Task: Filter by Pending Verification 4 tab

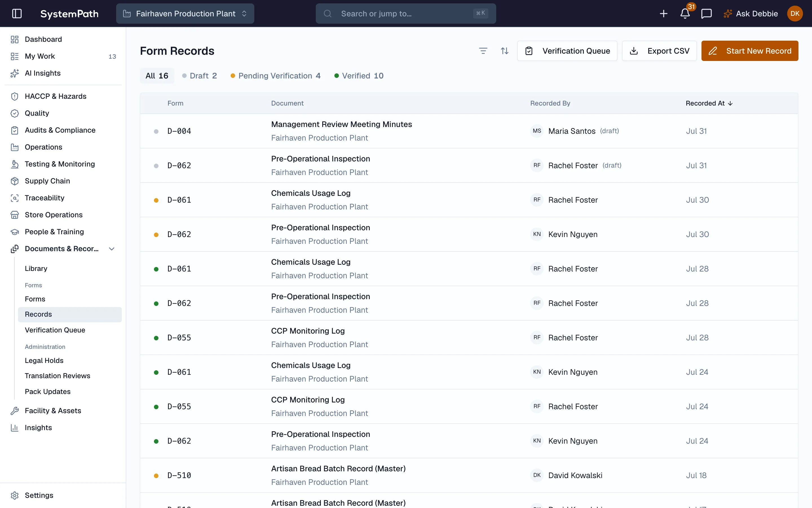Action: point(275,76)
